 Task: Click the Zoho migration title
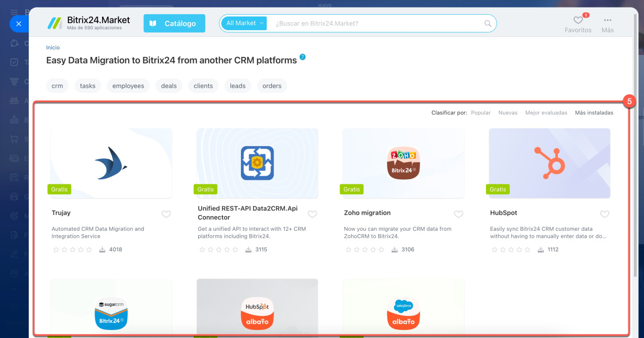[367, 213]
